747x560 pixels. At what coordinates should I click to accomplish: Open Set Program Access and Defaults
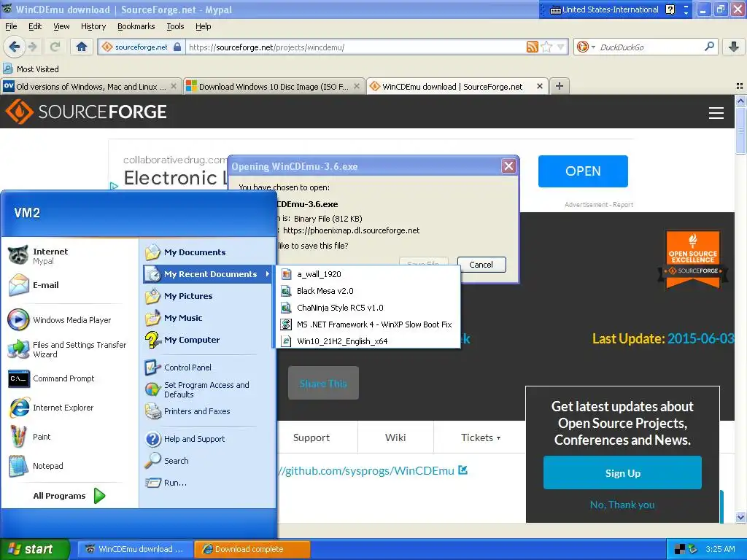coord(207,389)
